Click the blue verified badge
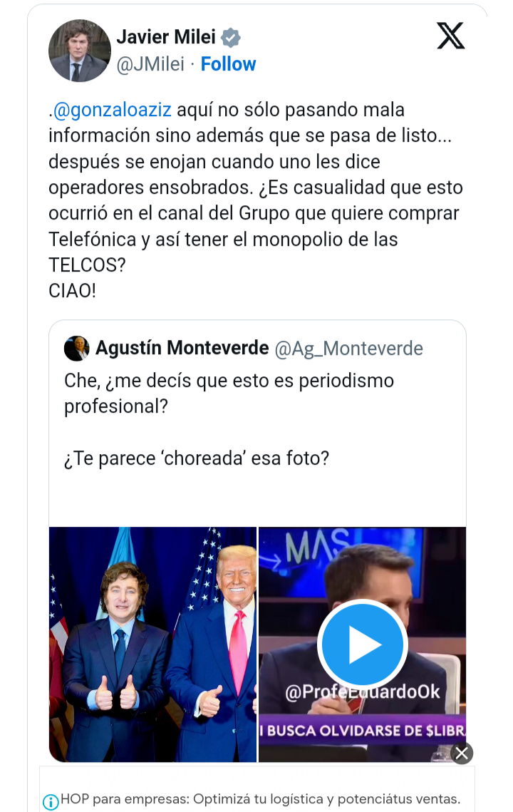This screenshot has height=812, width=513. click(231, 38)
